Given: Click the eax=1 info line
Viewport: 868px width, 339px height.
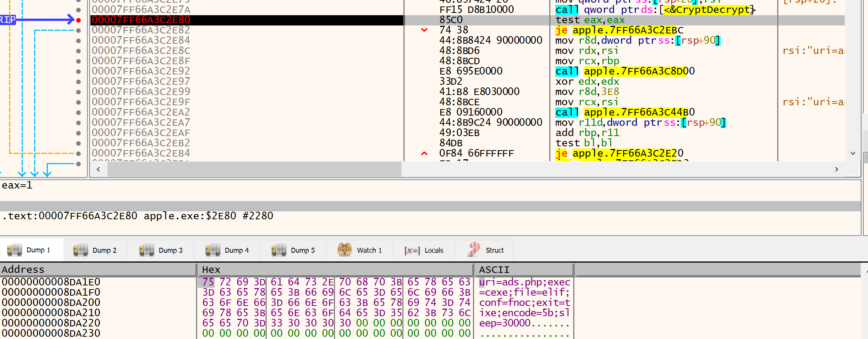Looking at the screenshot, I should click(17, 185).
